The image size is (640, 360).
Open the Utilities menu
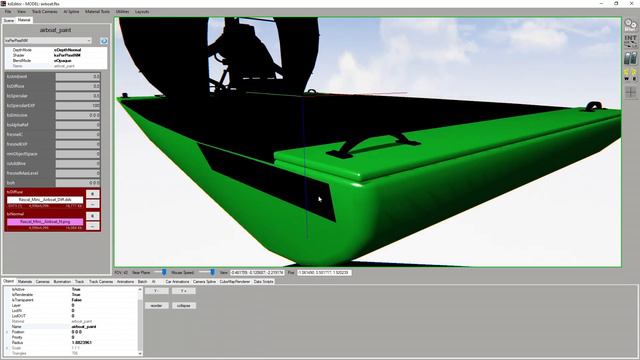click(122, 12)
